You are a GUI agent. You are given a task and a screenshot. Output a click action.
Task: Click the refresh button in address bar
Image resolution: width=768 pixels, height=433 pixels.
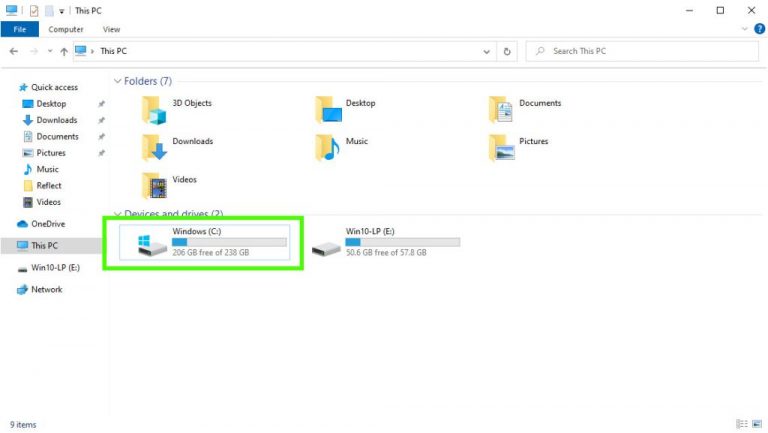click(x=507, y=51)
